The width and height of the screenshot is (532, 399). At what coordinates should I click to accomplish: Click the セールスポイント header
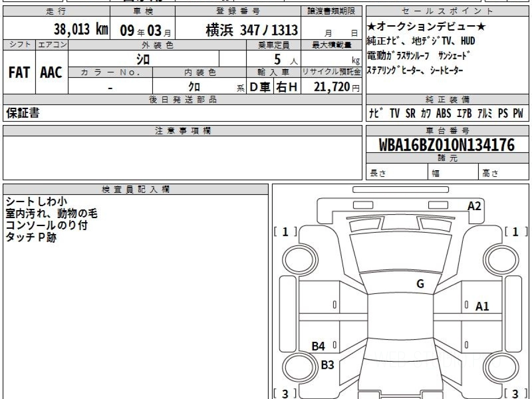pos(447,12)
